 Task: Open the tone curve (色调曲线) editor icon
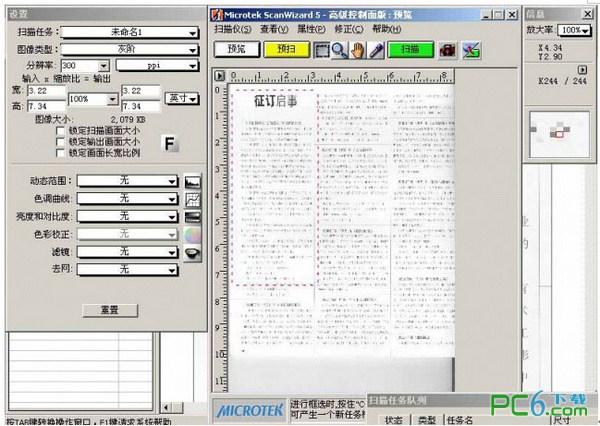pos(194,199)
